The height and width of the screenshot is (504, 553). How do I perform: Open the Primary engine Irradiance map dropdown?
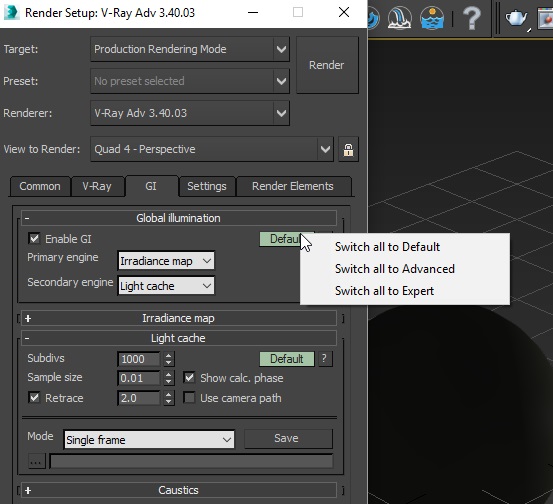(x=166, y=261)
